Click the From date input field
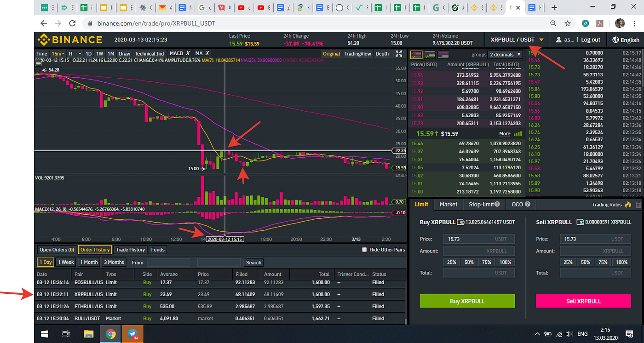 tap(168, 263)
